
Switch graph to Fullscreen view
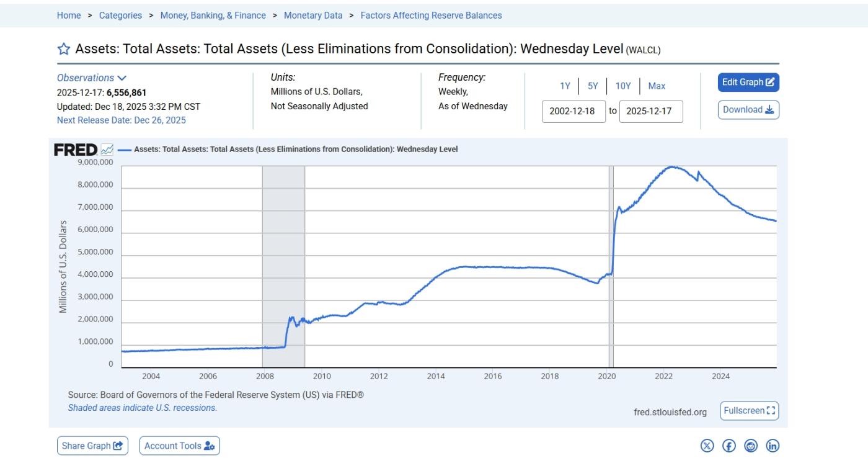749,411
